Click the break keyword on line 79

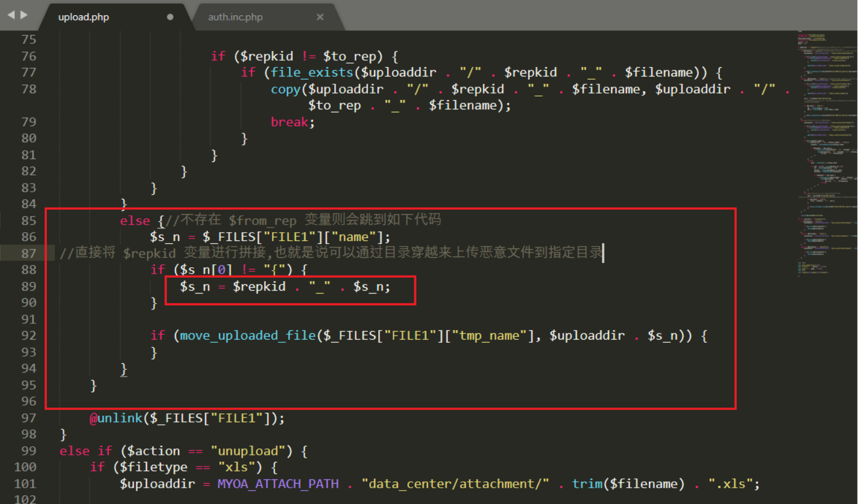[x=289, y=122]
